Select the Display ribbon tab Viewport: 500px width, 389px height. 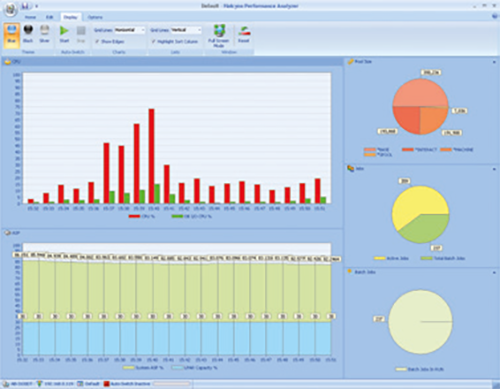click(x=71, y=17)
